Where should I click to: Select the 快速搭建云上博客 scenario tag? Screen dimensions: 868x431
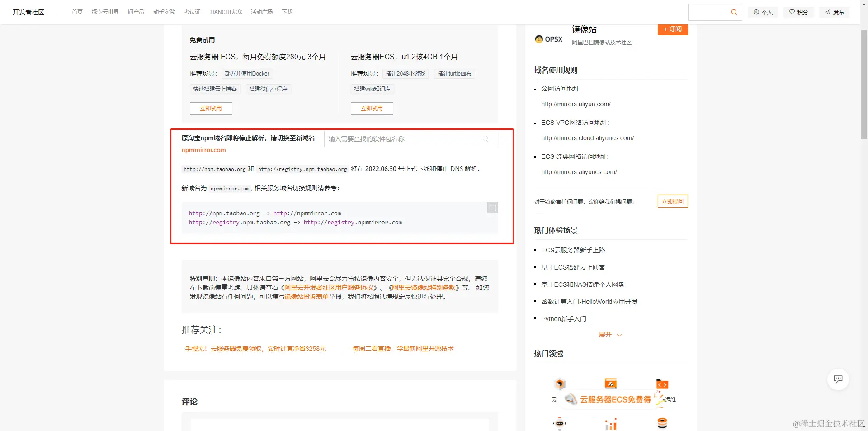click(x=215, y=89)
